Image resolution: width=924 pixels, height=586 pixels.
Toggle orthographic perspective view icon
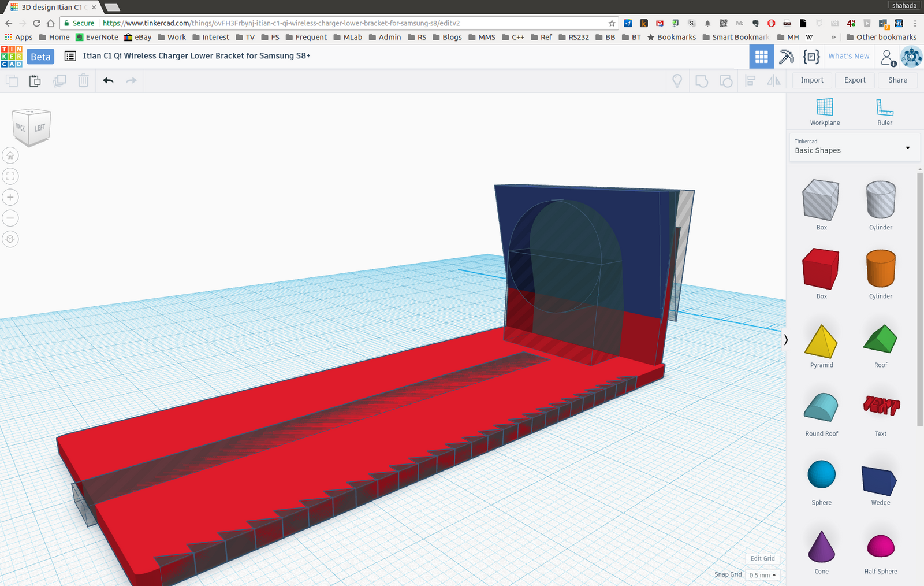click(x=10, y=239)
